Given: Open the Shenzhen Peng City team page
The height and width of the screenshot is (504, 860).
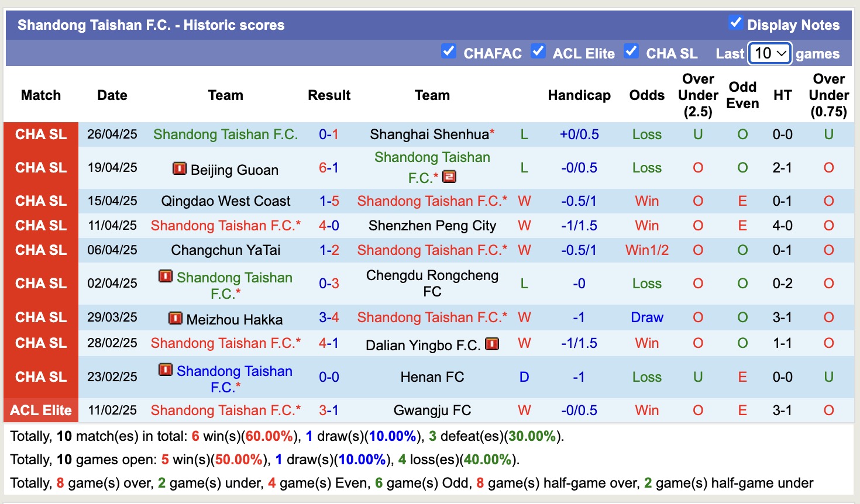Looking at the screenshot, I should click(432, 225).
